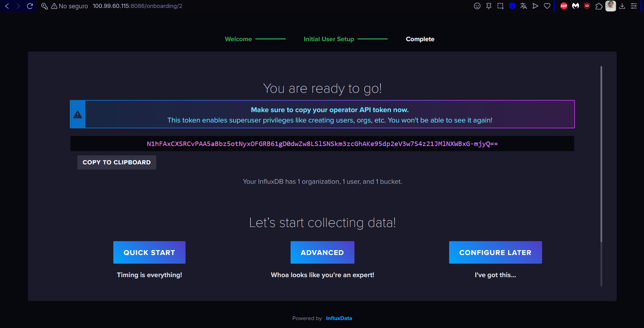Select the Complete onboarding step
Viewport: 644px width, 328px height.
point(420,39)
